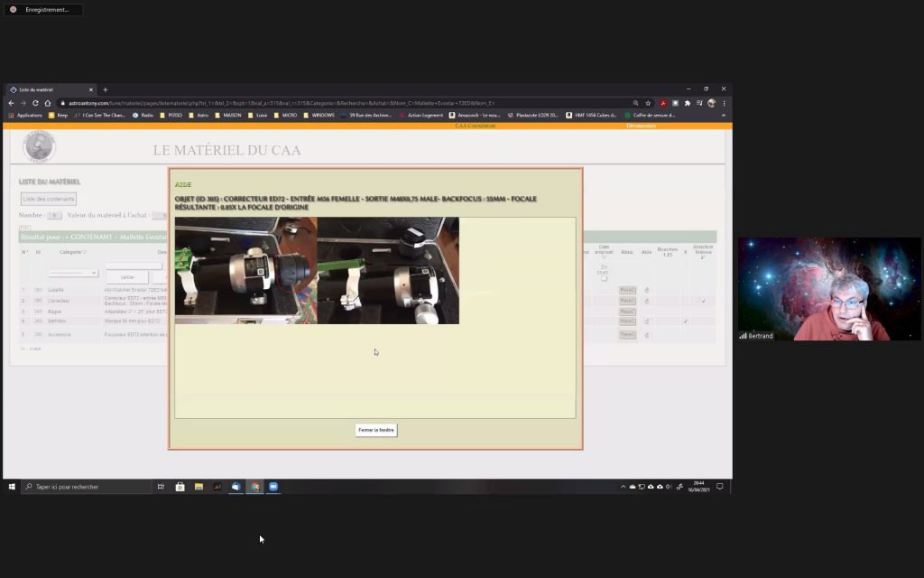This screenshot has width=924, height=578.
Task: Click the CAA club logo
Action: coord(40,146)
